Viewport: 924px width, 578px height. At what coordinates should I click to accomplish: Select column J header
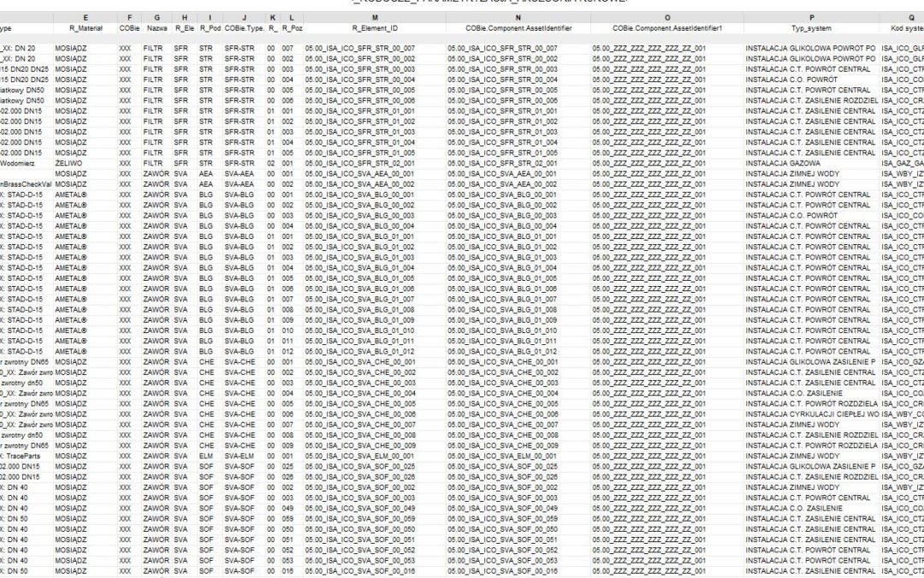[x=244, y=18]
